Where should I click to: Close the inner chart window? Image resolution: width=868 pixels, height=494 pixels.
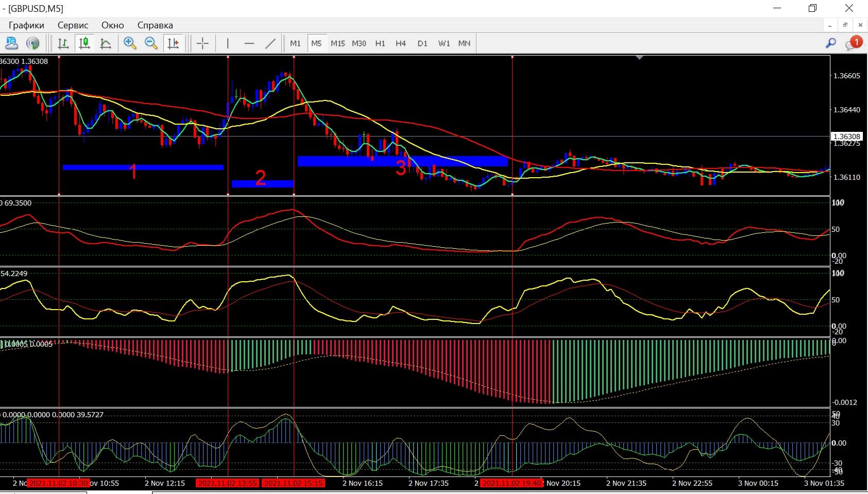(x=860, y=25)
